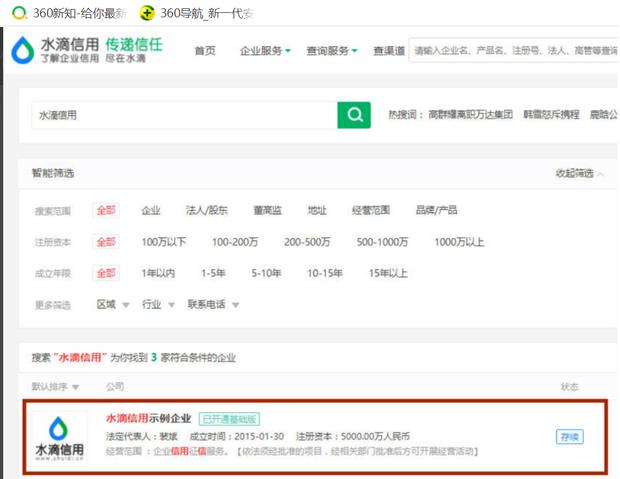Filter search scope by 企业

[151, 210]
